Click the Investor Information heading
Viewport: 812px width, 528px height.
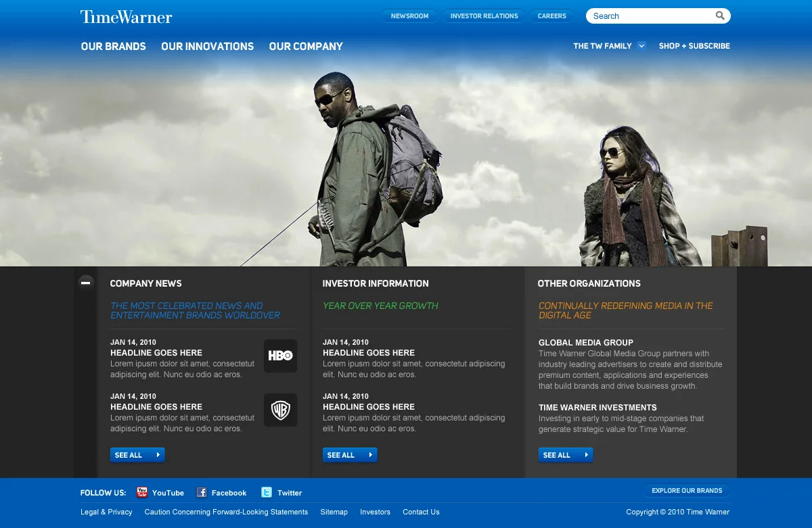pos(376,283)
